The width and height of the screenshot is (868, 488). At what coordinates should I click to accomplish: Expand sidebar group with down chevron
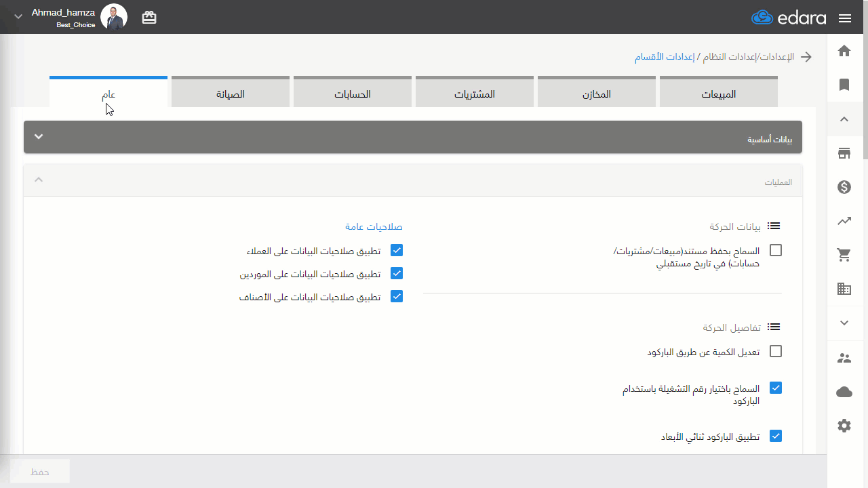pos(844,323)
